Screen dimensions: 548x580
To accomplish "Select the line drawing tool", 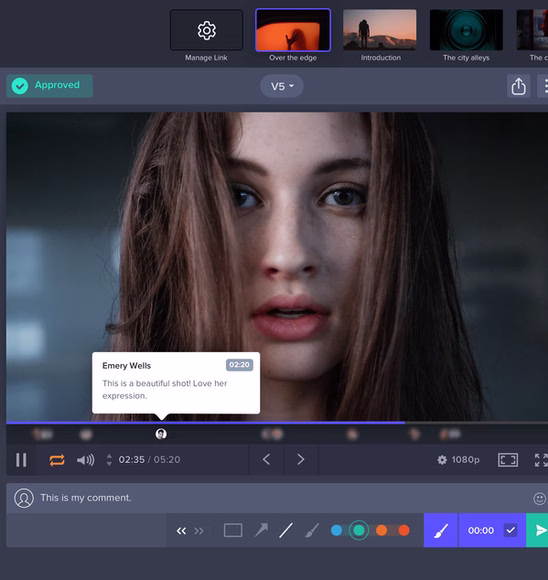I will (x=286, y=530).
